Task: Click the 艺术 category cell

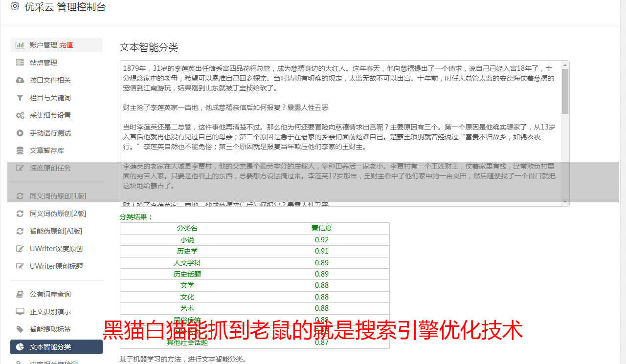Action: point(187,308)
